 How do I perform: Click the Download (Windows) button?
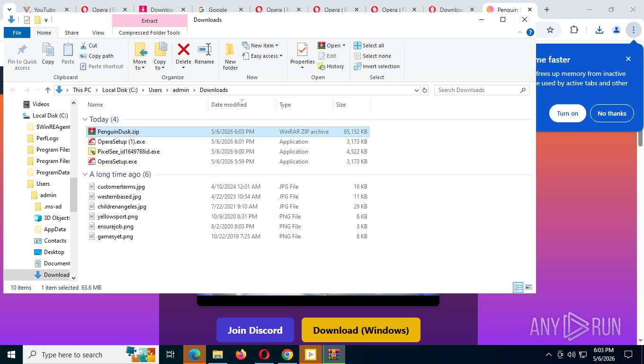coord(361,330)
